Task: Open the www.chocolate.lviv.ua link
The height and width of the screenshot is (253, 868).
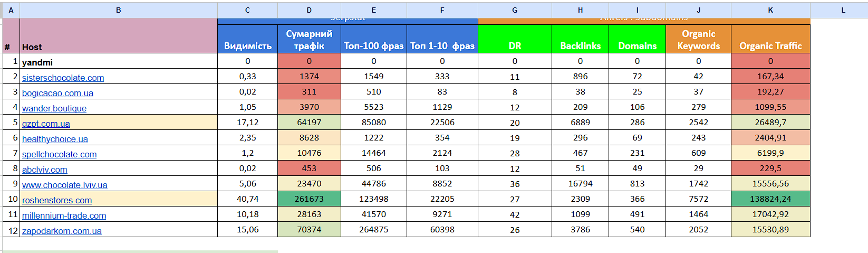Action: coord(64,185)
